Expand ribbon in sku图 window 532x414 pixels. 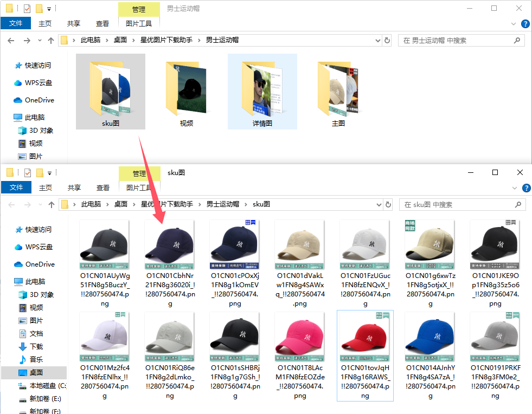tap(514, 188)
